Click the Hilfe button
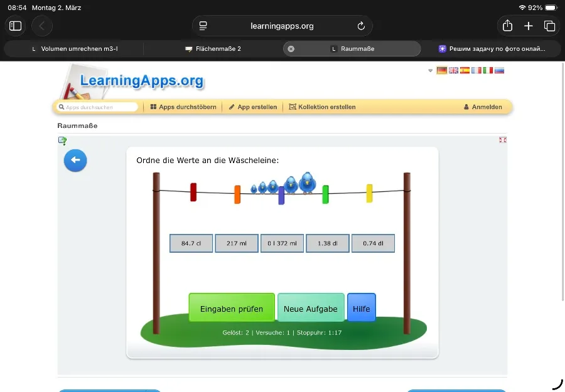The width and height of the screenshot is (565, 392). click(x=362, y=309)
